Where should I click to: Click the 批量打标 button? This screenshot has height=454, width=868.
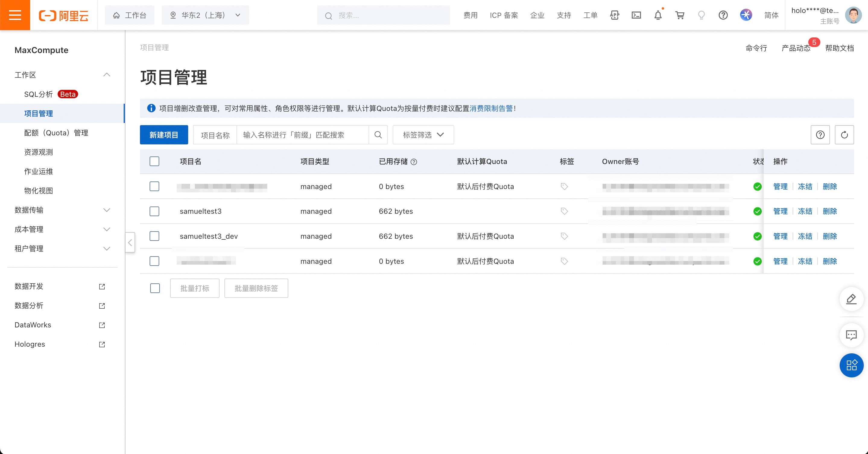tap(195, 288)
